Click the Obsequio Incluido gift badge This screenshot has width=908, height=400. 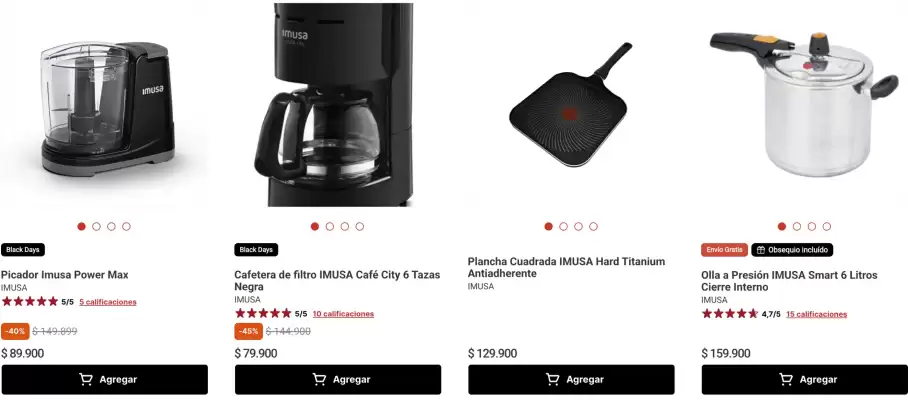click(792, 250)
